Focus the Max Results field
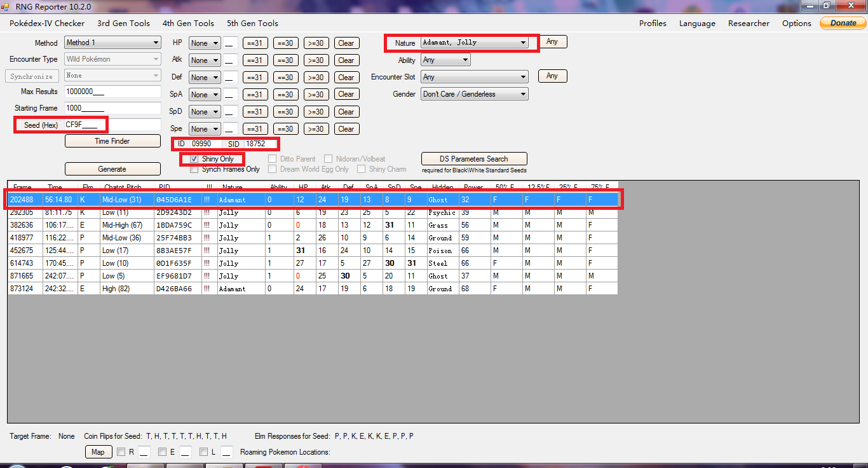 (x=112, y=92)
